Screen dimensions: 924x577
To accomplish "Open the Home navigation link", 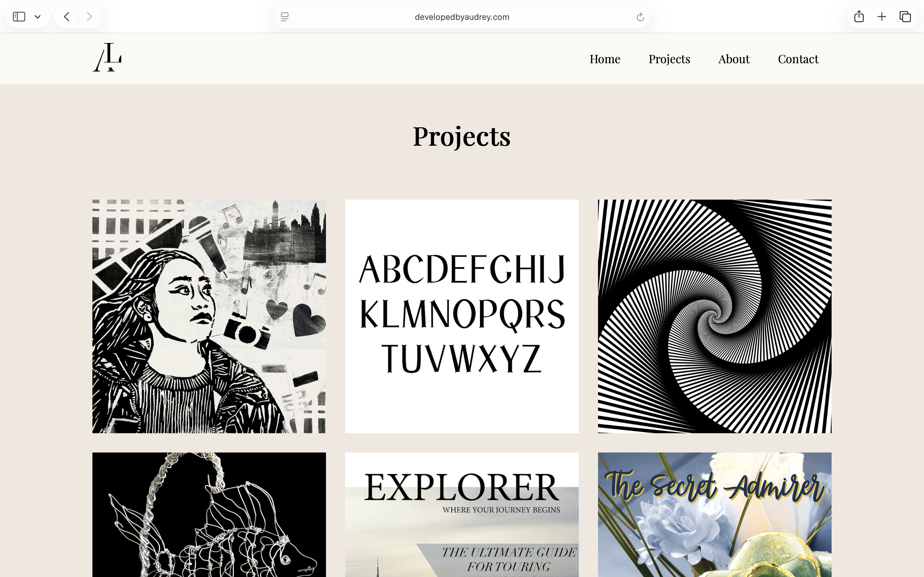I will click(605, 59).
